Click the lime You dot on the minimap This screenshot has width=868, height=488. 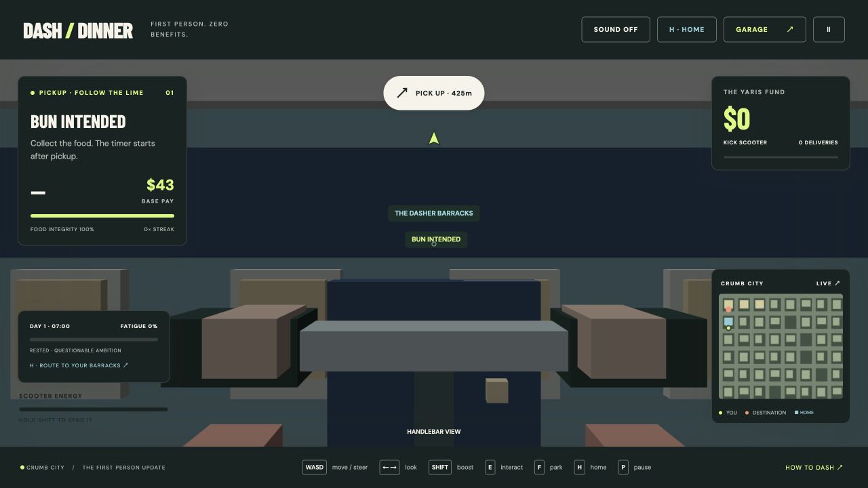tap(728, 328)
